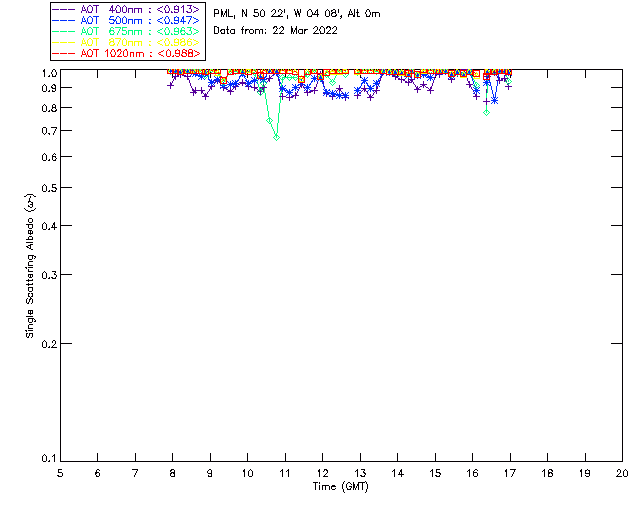Click y-axis label 0.2

(48, 344)
